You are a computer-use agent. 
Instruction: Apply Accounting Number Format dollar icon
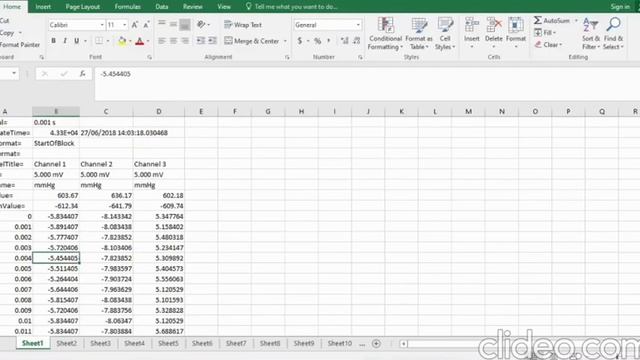(300, 41)
